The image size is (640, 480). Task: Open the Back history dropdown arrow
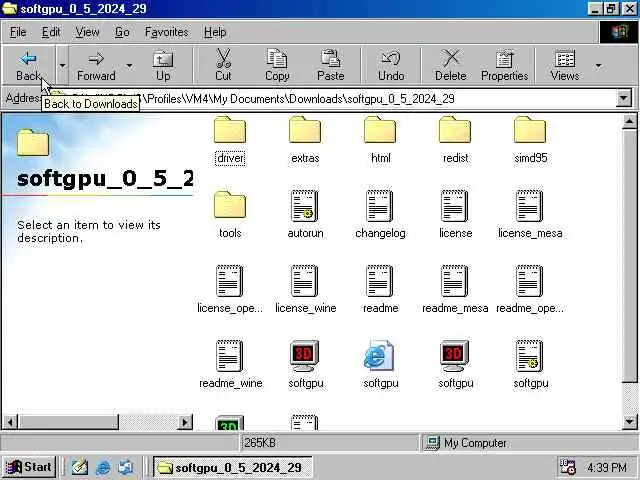tap(62, 65)
